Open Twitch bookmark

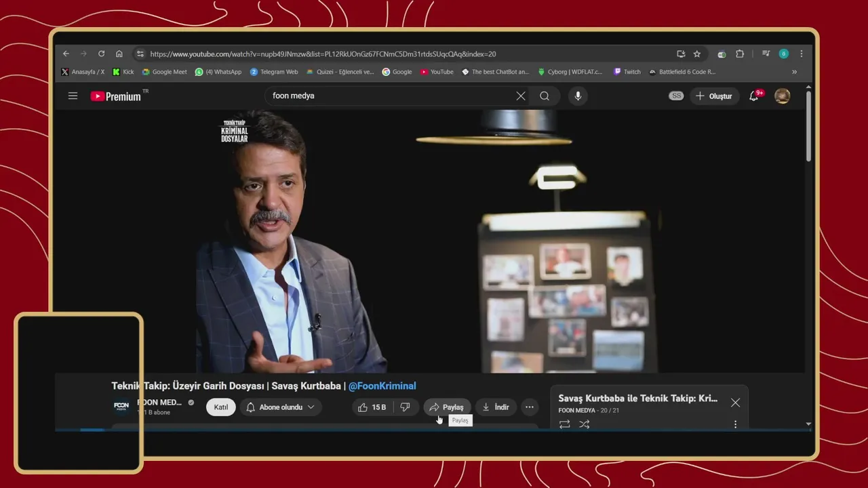[627, 72]
